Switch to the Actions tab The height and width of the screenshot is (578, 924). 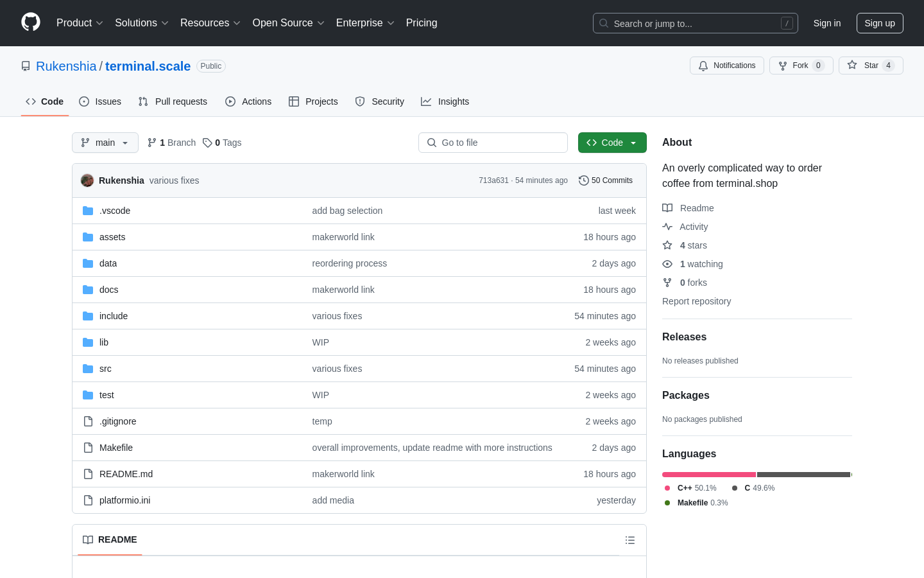248,101
